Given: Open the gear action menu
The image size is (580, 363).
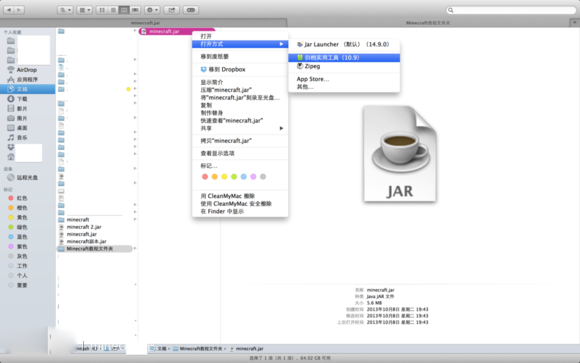Looking at the screenshot, I should coord(152,10).
